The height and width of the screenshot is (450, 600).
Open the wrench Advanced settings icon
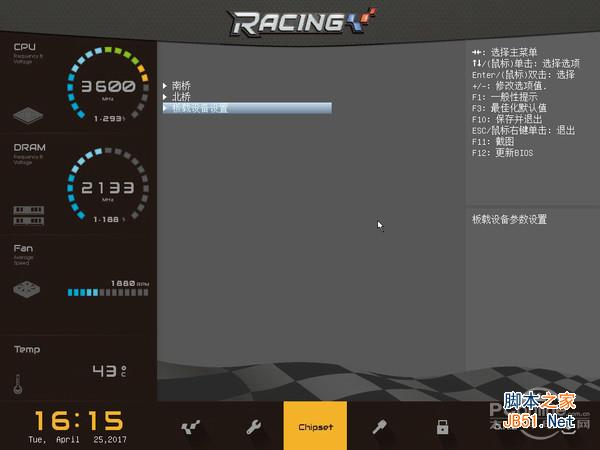(253, 427)
